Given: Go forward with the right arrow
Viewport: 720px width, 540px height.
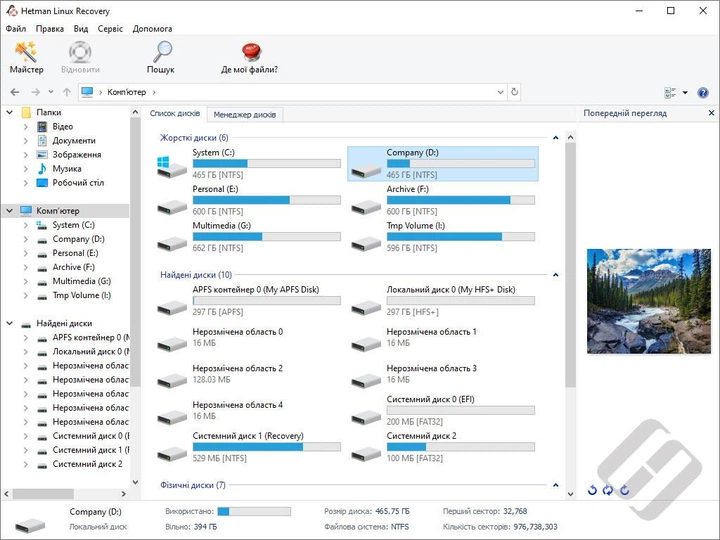Looking at the screenshot, I should [35, 92].
